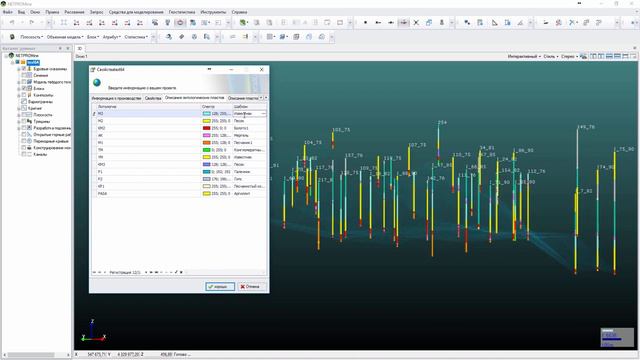Screen dimensions: 640x360
Task: Open the Инструменты menu
Action: tap(213, 12)
